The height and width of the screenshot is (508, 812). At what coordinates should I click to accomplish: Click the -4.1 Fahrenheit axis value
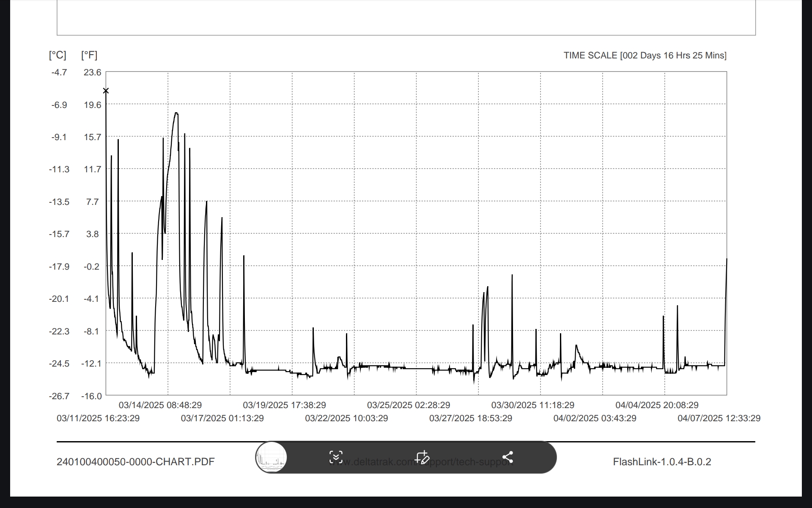tap(91, 299)
